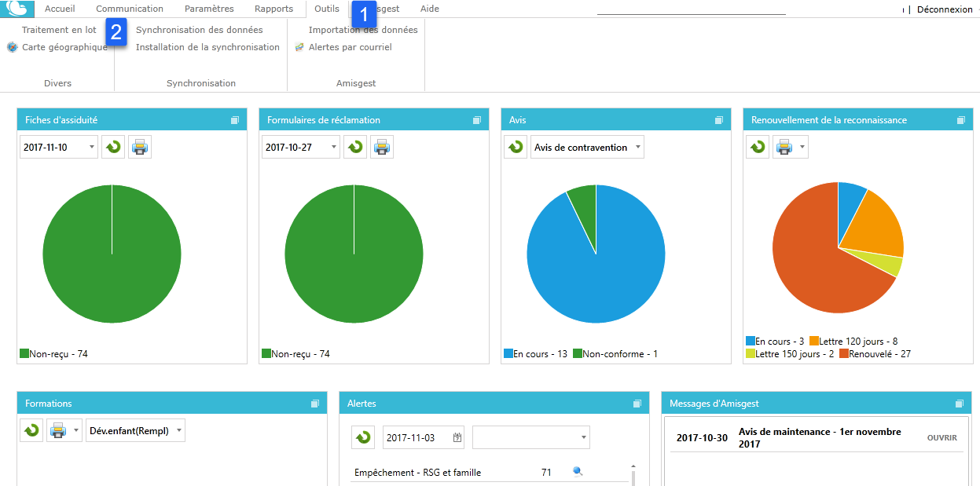Image resolution: width=980 pixels, height=486 pixels.
Task: Refresh the Alertes panel
Action: click(363, 437)
